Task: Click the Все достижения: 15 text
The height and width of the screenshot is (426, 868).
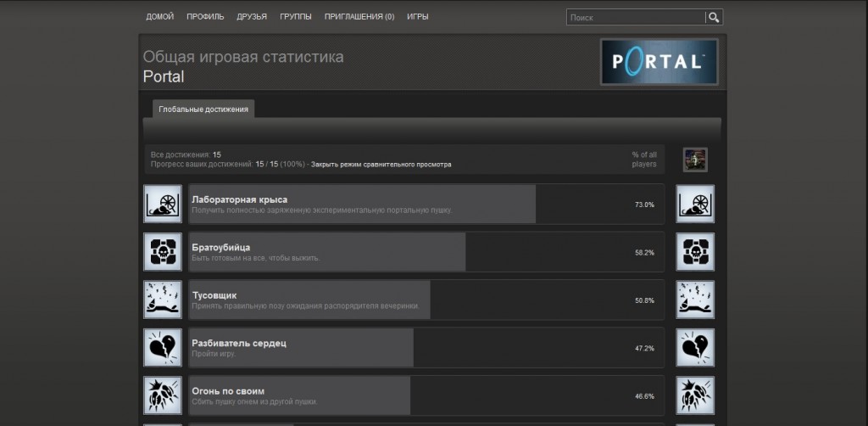Action: click(186, 154)
